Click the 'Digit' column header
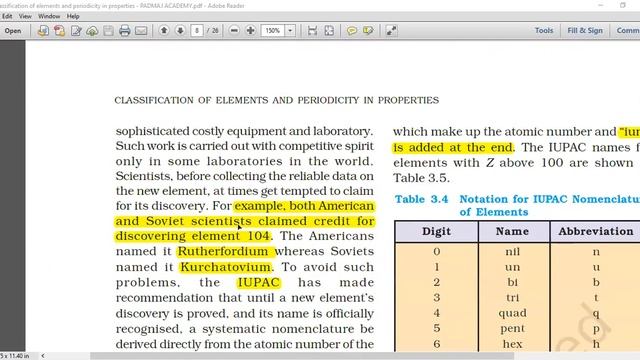 [x=436, y=231]
